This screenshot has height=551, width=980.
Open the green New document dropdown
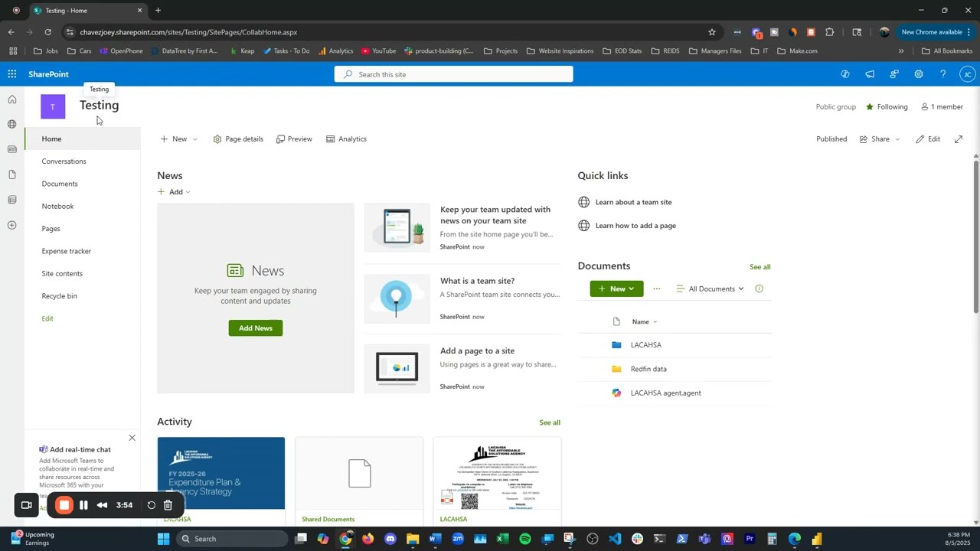pyautogui.click(x=616, y=289)
